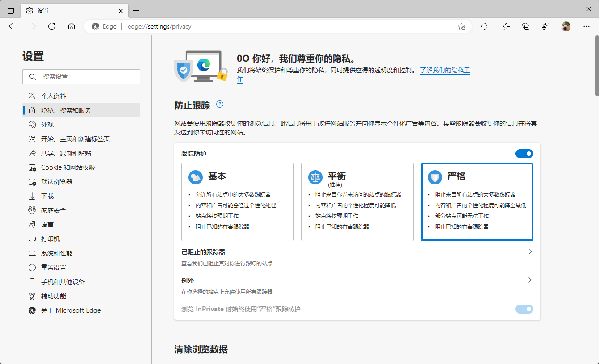
Task: Open the browser ... settings menu
Action: click(x=586, y=26)
